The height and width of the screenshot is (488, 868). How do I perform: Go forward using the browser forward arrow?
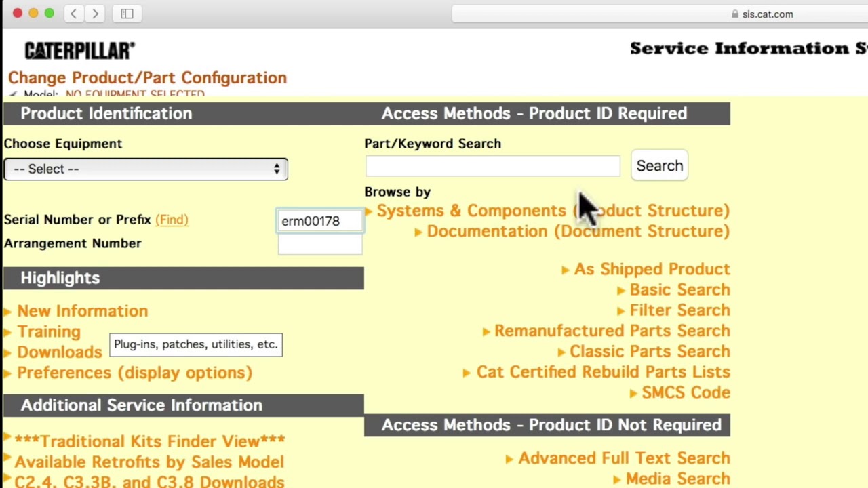pos(96,14)
